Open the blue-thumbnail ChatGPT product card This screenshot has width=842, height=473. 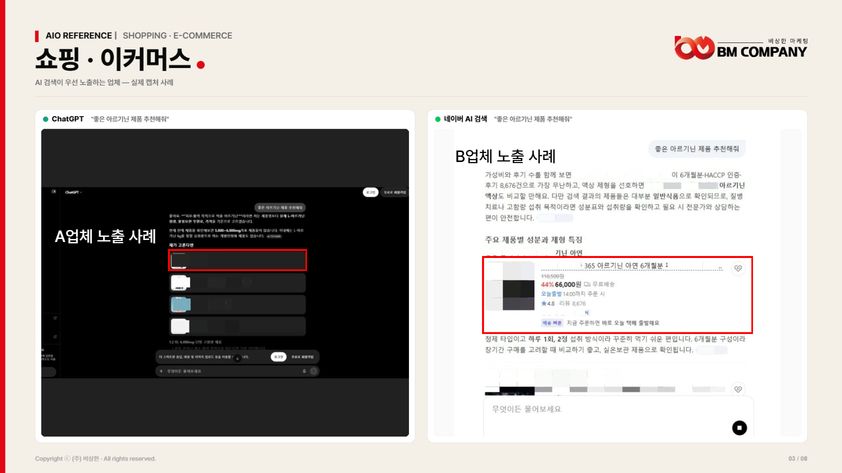point(237,304)
